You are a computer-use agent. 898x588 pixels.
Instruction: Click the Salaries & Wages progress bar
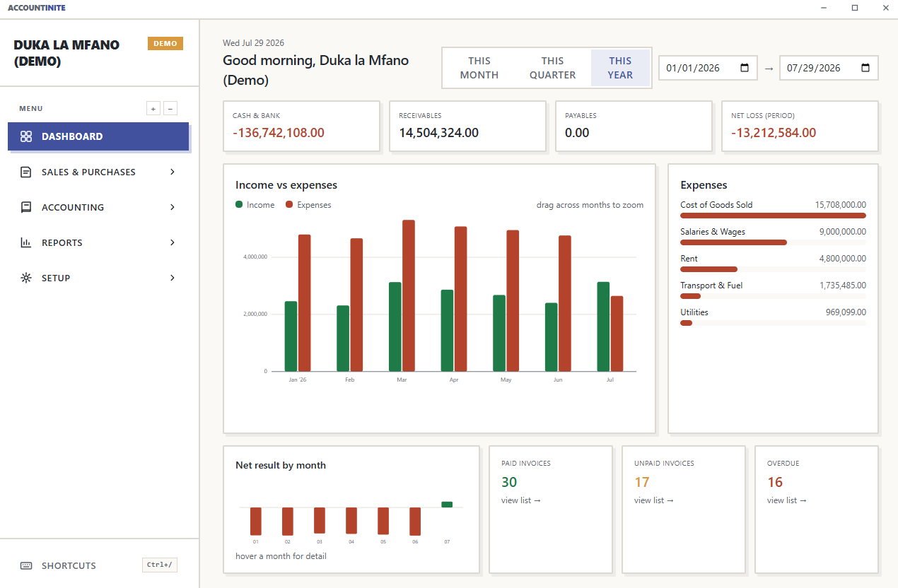[773, 242]
